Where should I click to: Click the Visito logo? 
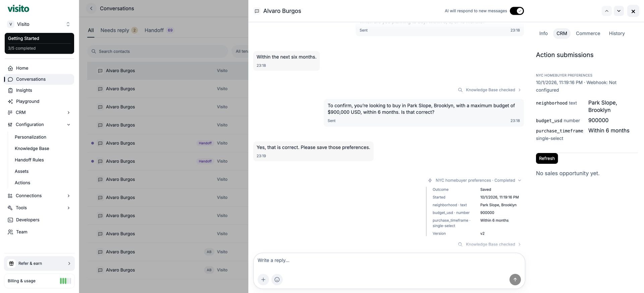click(18, 9)
